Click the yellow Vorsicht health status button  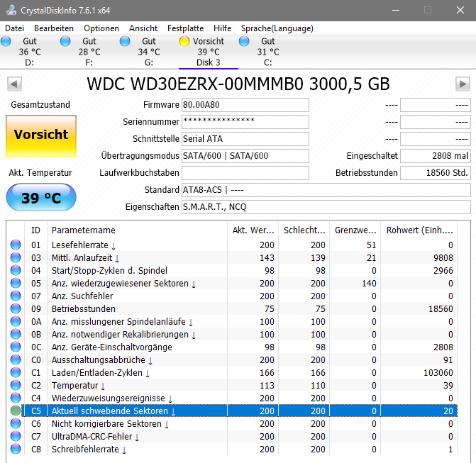[41, 136]
